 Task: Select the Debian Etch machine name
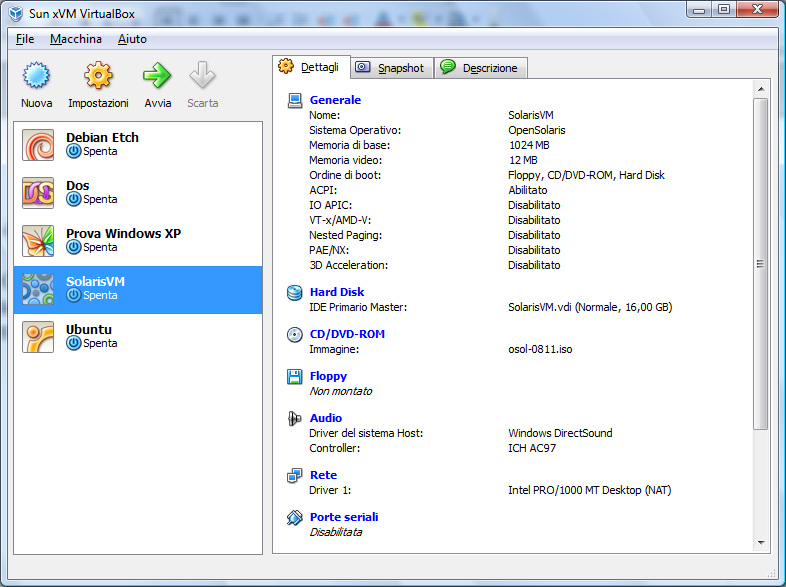click(x=102, y=137)
